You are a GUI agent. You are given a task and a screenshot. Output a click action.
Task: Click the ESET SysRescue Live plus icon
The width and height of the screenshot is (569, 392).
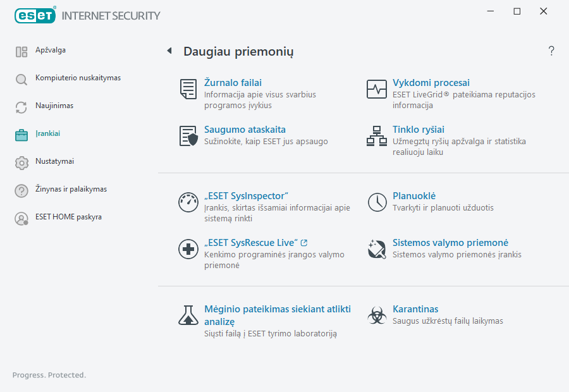point(188,249)
